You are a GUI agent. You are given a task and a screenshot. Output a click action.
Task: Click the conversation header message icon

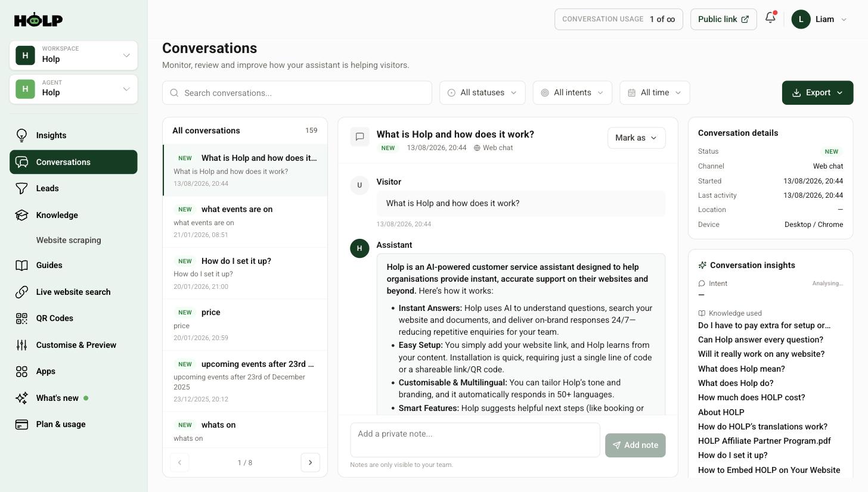click(359, 137)
